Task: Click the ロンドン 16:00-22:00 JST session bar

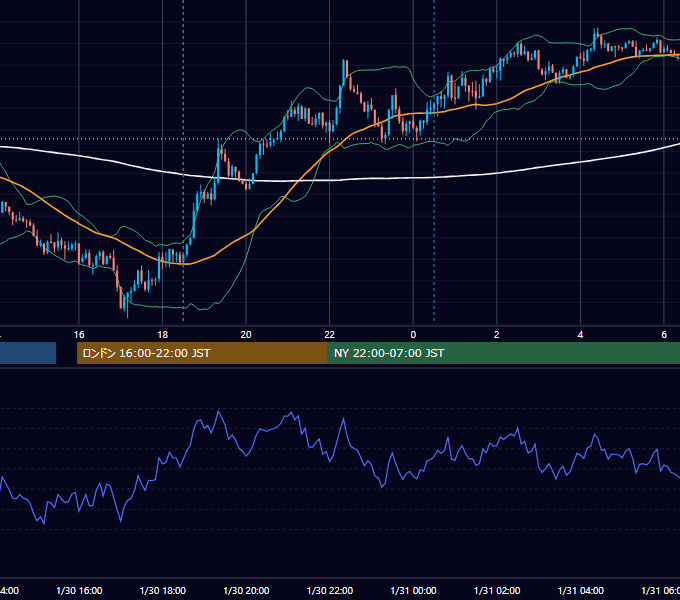Action: pos(202,353)
